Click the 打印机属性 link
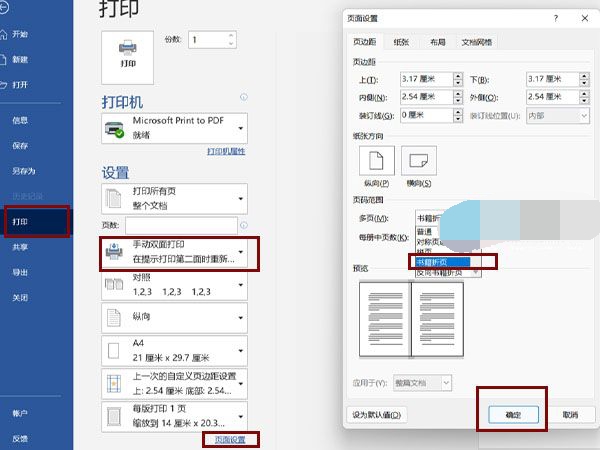The height and width of the screenshot is (450, 600). pyautogui.click(x=226, y=151)
